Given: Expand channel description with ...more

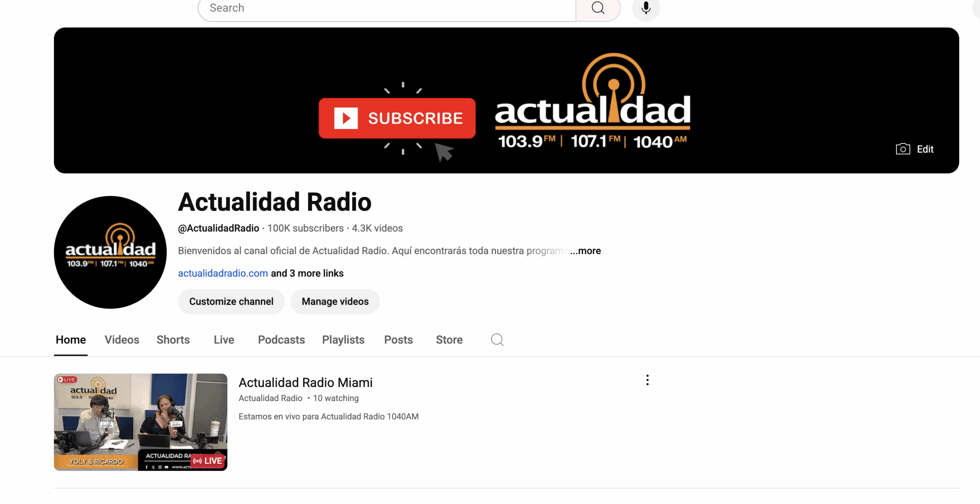Looking at the screenshot, I should (585, 251).
